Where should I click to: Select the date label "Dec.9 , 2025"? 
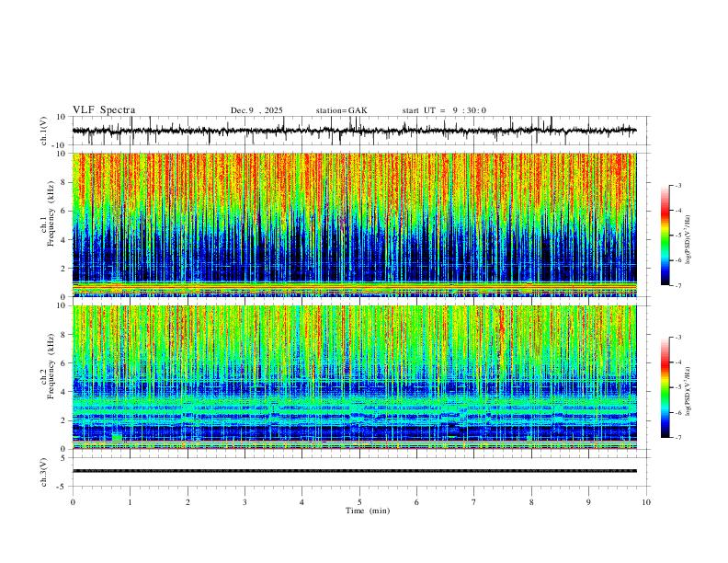(x=256, y=110)
